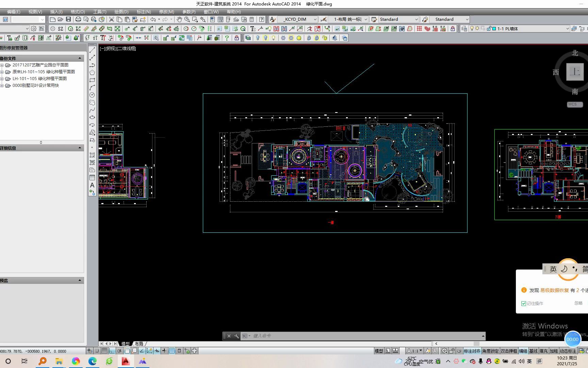The width and height of the screenshot is (588, 368).
Task: Open AutoCAD from the Windows taskbar
Action: coord(126,361)
